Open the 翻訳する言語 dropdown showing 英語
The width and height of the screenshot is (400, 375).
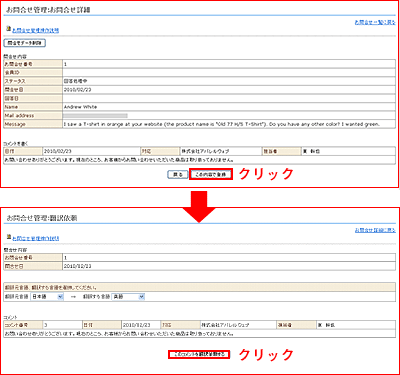point(128,297)
